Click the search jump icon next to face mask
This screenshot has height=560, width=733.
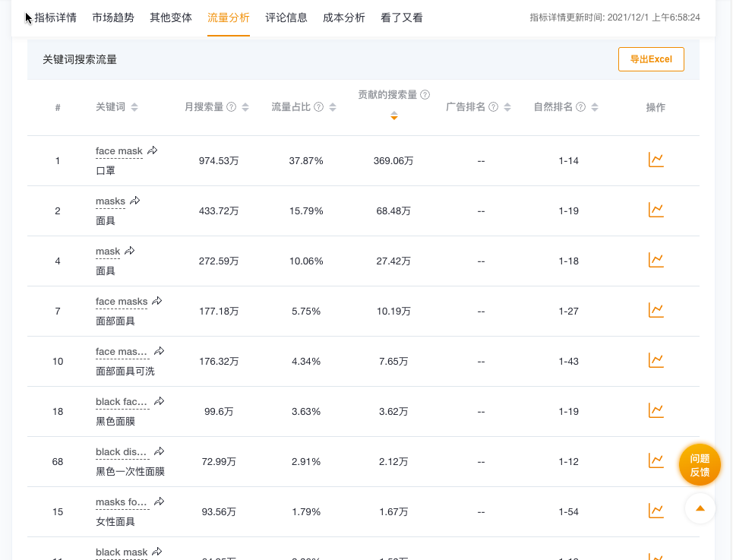click(x=152, y=150)
